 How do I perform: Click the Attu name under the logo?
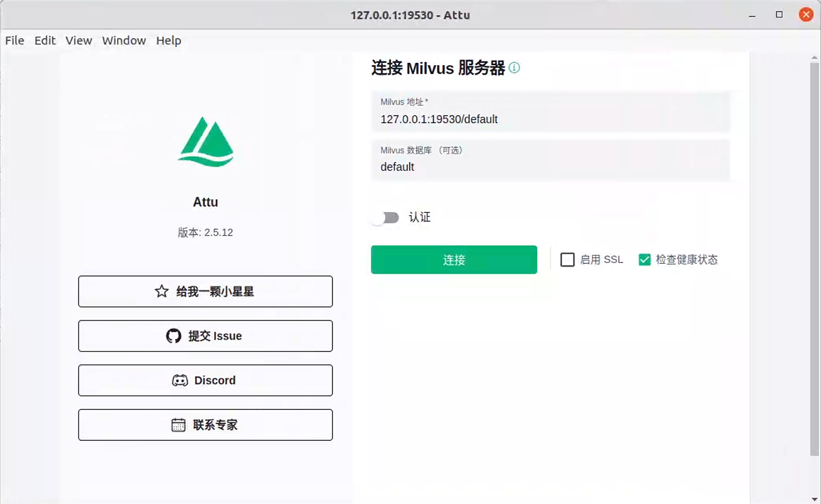[x=205, y=202]
